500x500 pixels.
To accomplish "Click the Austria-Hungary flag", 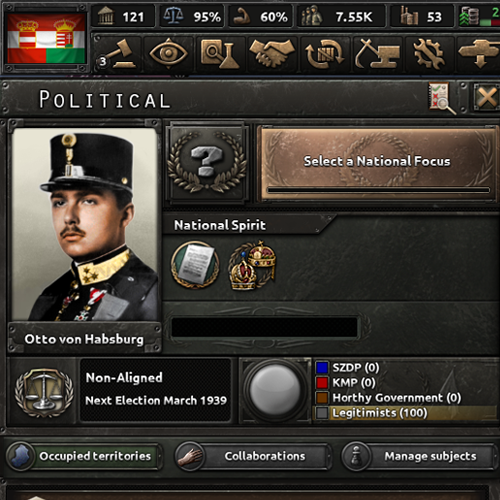I will pyautogui.click(x=46, y=39).
